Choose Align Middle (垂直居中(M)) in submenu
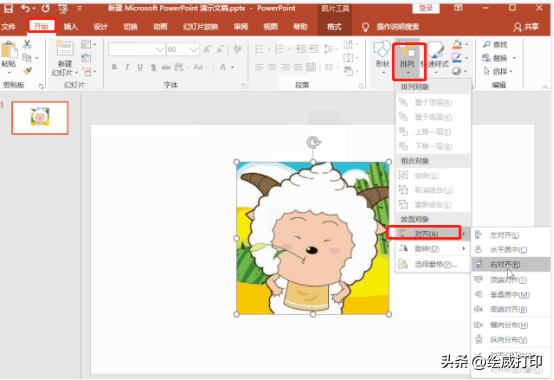The width and height of the screenshot is (554, 380). pyautogui.click(x=511, y=295)
